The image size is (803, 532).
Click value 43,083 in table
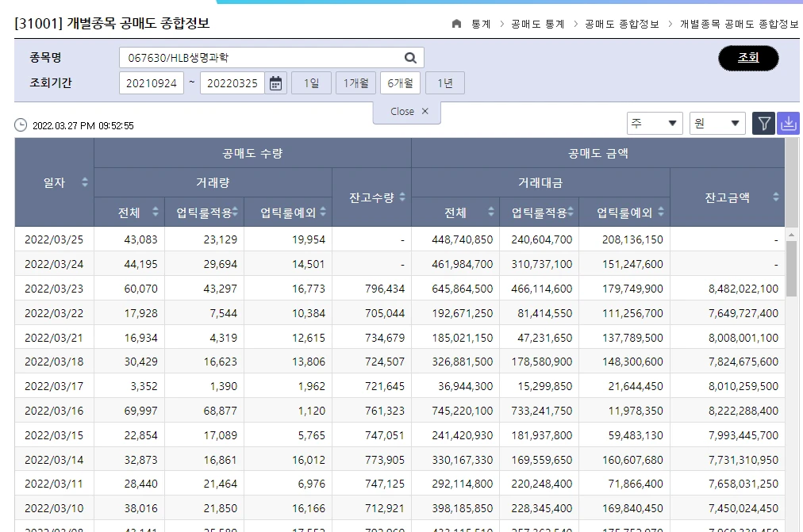click(140, 239)
